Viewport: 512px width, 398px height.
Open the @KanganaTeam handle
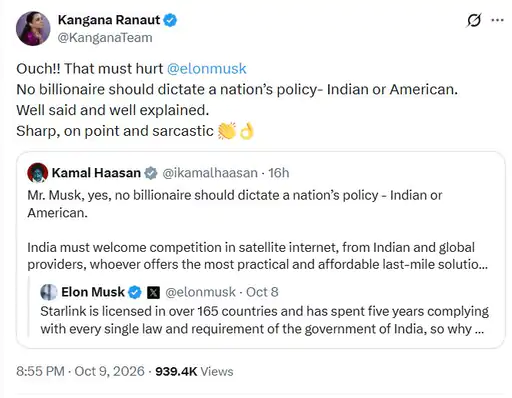point(105,38)
